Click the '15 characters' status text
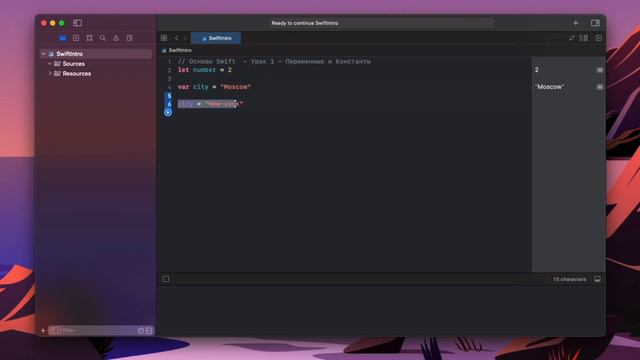 570,279
